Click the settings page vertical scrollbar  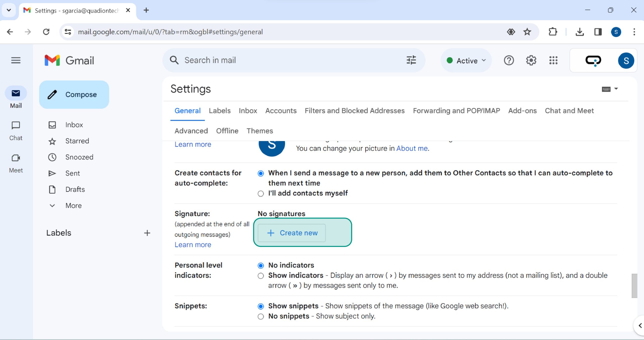tap(634, 286)
